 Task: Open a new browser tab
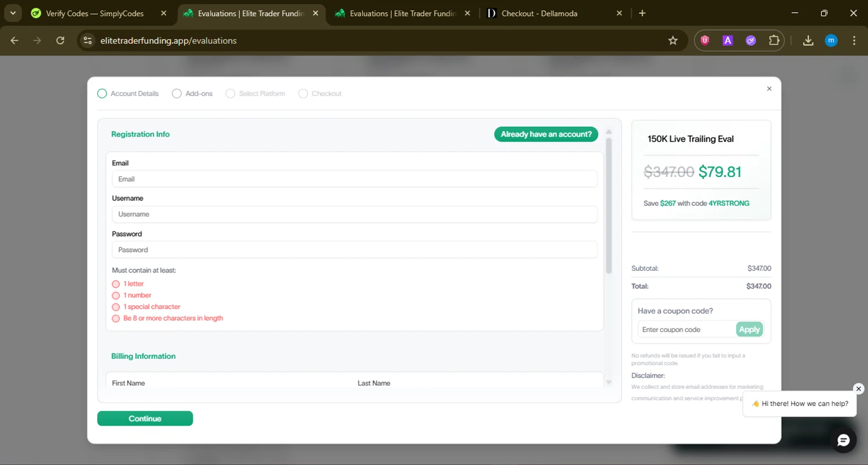(x=642, y=13)
